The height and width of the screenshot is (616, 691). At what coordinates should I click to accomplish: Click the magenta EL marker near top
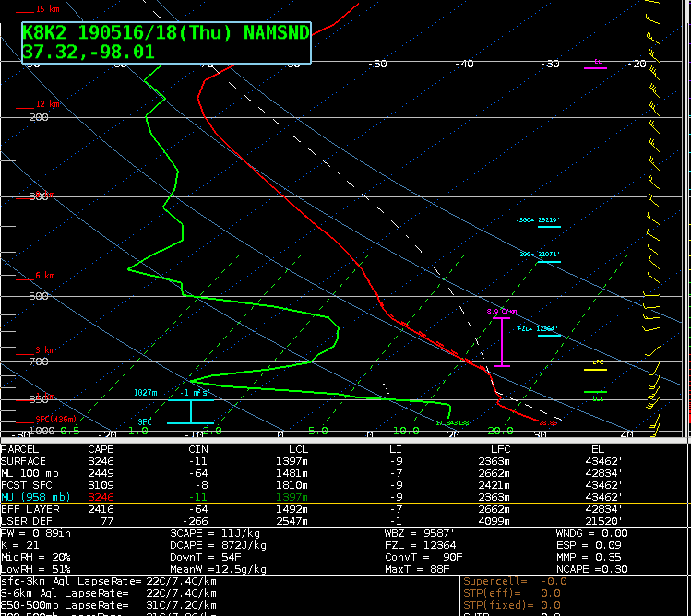[597, 65]
